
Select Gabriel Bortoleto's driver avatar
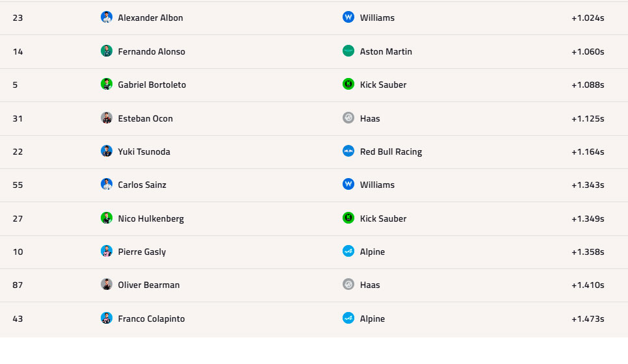point(107,84)
